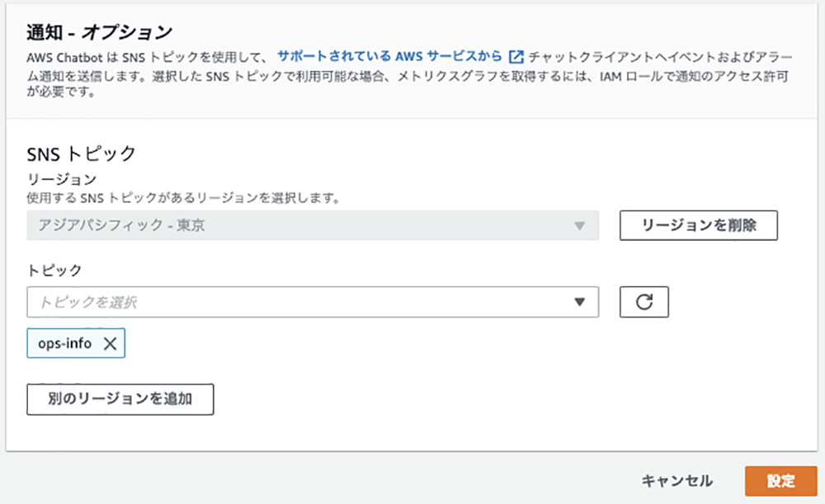Open the サポートされている AWS サービスから link

pos(389,56)
